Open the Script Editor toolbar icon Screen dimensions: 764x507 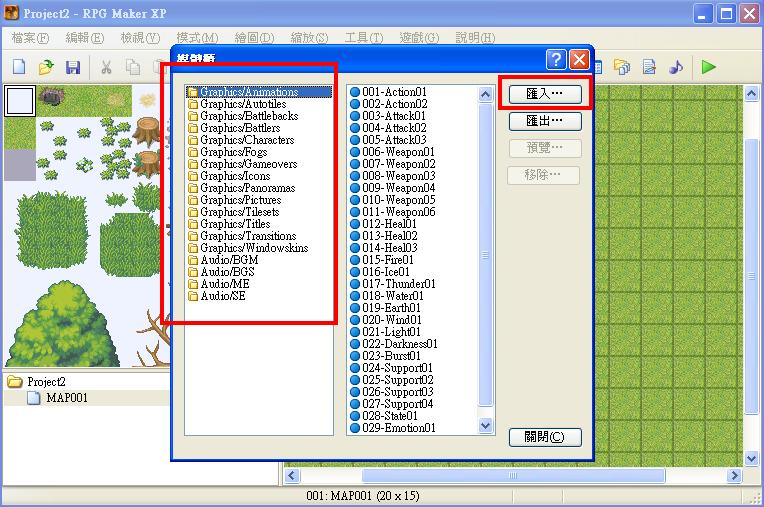[x=649, y=67]
